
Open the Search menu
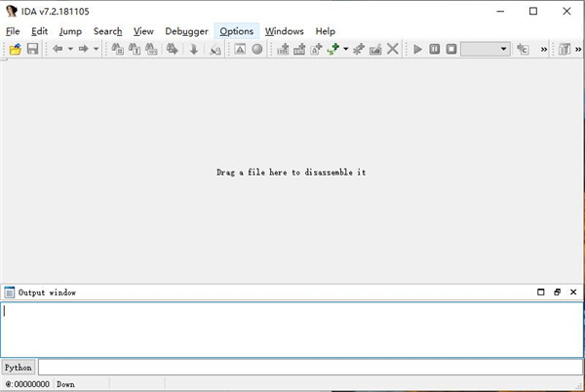point(107,31)
